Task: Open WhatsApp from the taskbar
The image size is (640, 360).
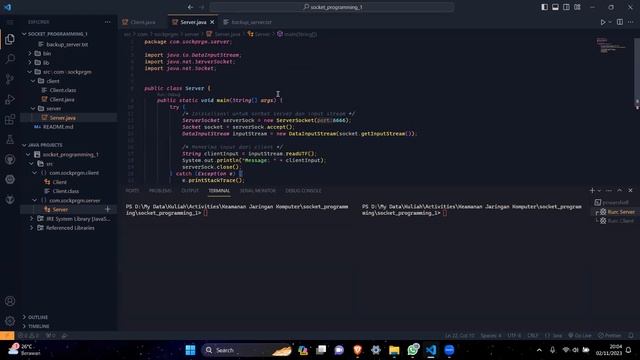Action: coord(413,350)
